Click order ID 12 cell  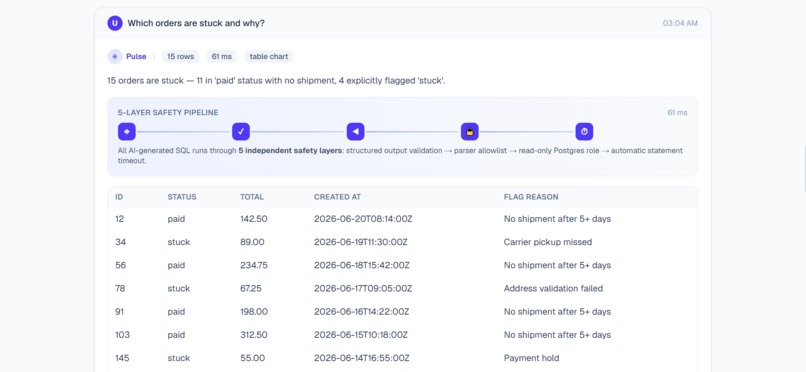120,219
